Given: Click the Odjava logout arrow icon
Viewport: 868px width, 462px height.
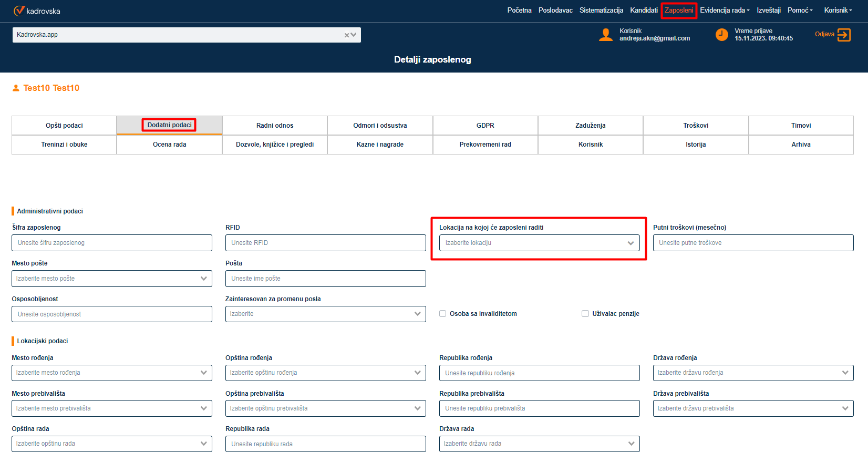Looking at the screenshot, I should pyautogui.click(x=844, y=35).
